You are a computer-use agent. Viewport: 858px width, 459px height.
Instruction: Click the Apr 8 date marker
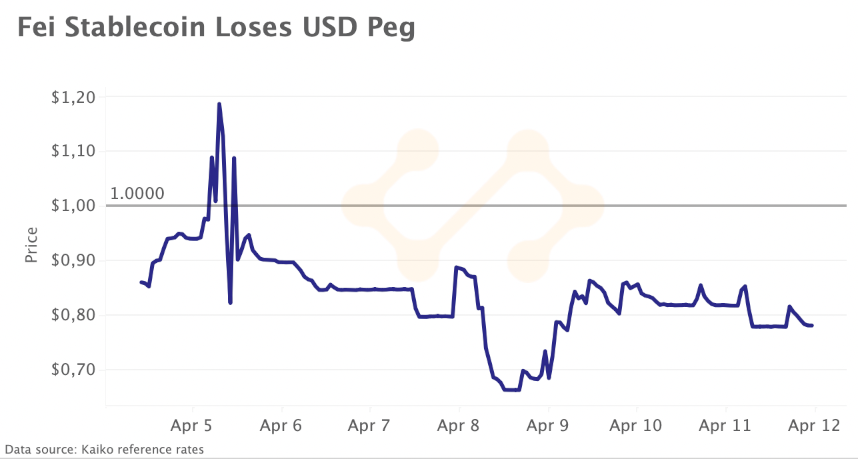click(x=458, y=425)
